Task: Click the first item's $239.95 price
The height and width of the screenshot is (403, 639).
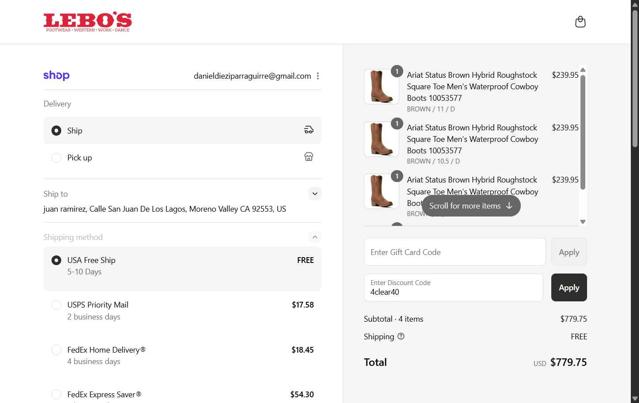Action: coord(565,75)
